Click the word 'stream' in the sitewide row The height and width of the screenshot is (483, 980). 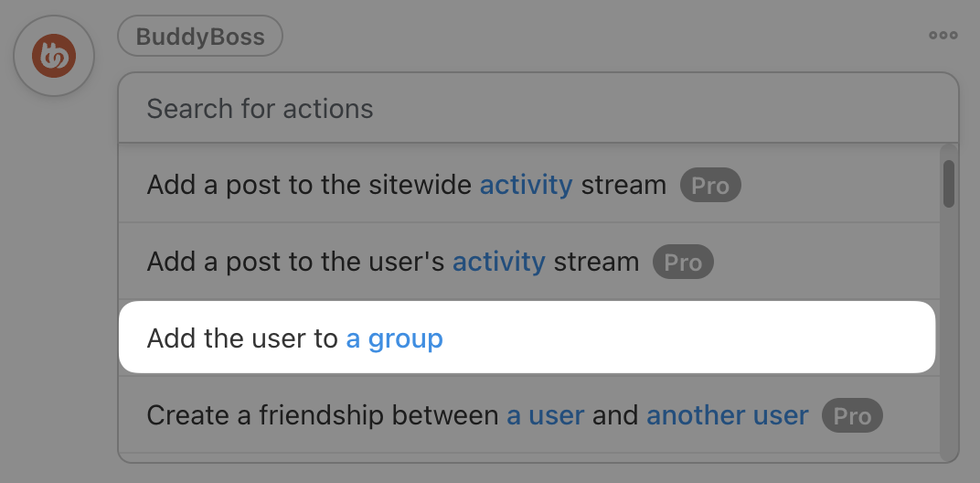[623, 185]
